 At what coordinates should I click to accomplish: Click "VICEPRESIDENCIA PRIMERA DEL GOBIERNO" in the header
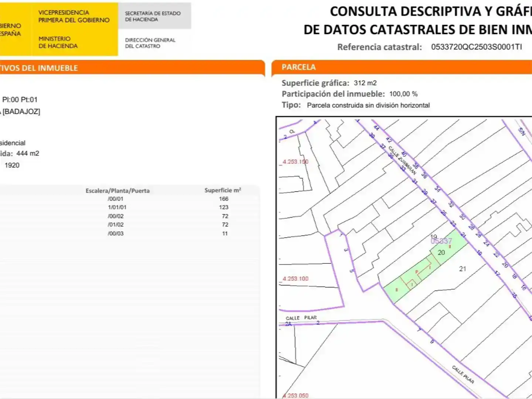(x=74, y=16)
